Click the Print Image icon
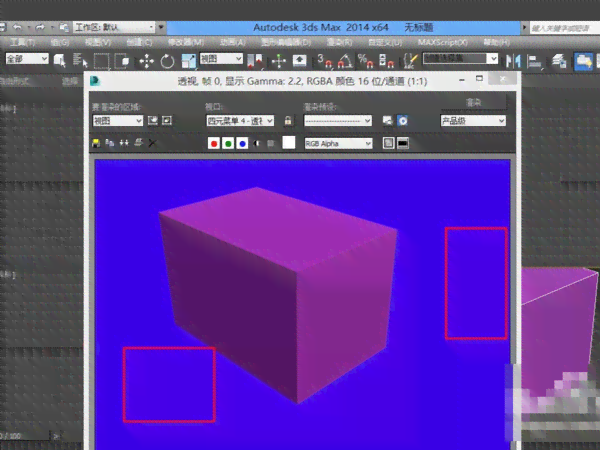Image resolution: width=600 pixels, height=450 pixels. click(138, 143)
